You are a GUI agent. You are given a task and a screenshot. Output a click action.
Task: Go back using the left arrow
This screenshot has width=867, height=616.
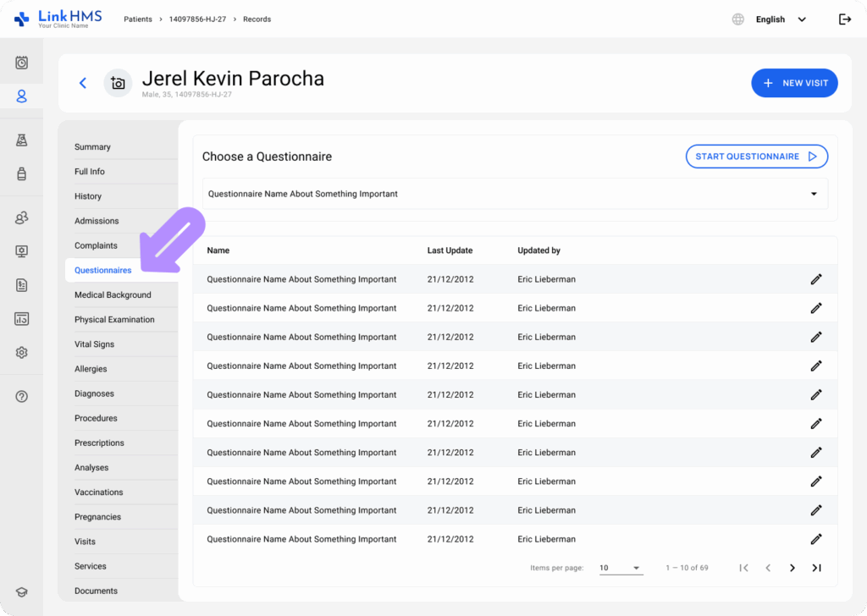tap(83, 83)
